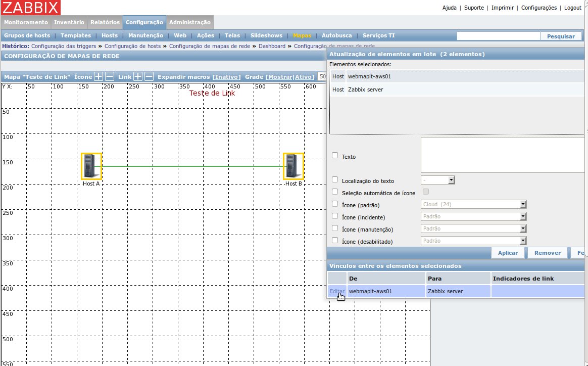Go to Telas submenu

232,35
